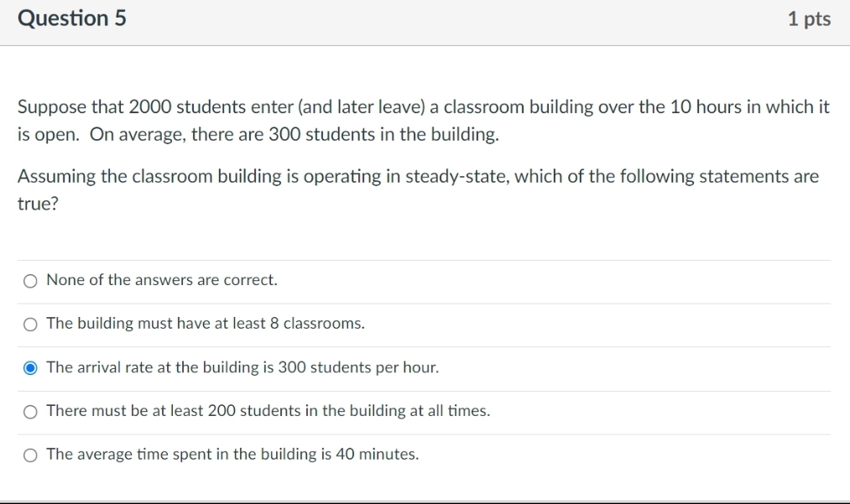This screenshot has height=504, width=850.
Task: Click the selected answer's blue radio indicator
Action: pyautogui.click(x=30, y=367)
